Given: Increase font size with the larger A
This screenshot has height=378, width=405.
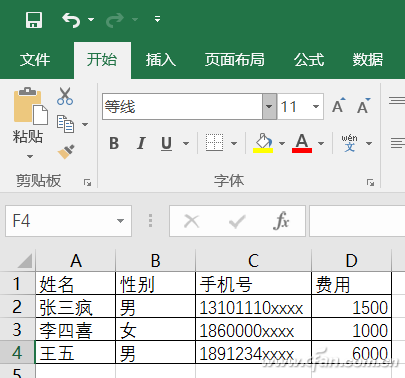Looking at the screenshot, I should click(339, 106).
